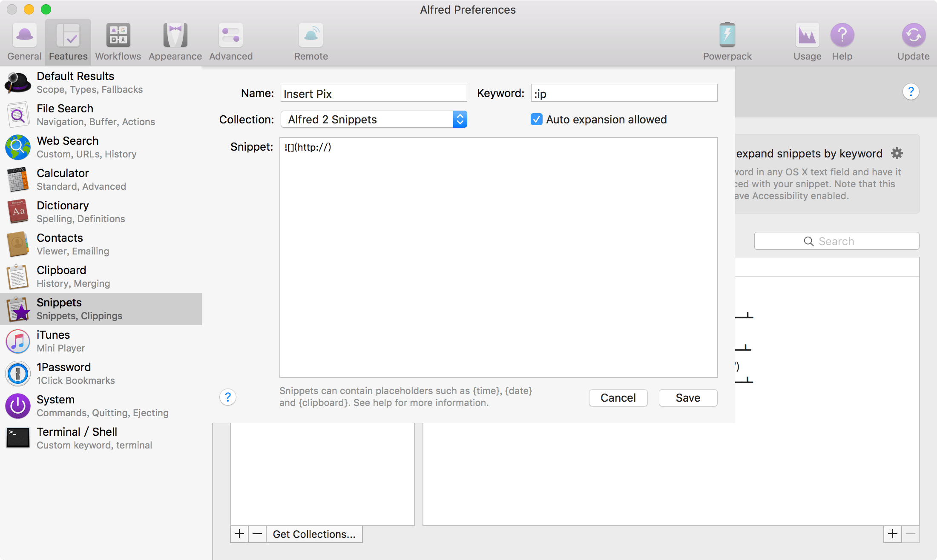This screenshot has width=937, height=560.
Task: Select Contacts feature
Action: pyautogui.click(x=101, y=244)
